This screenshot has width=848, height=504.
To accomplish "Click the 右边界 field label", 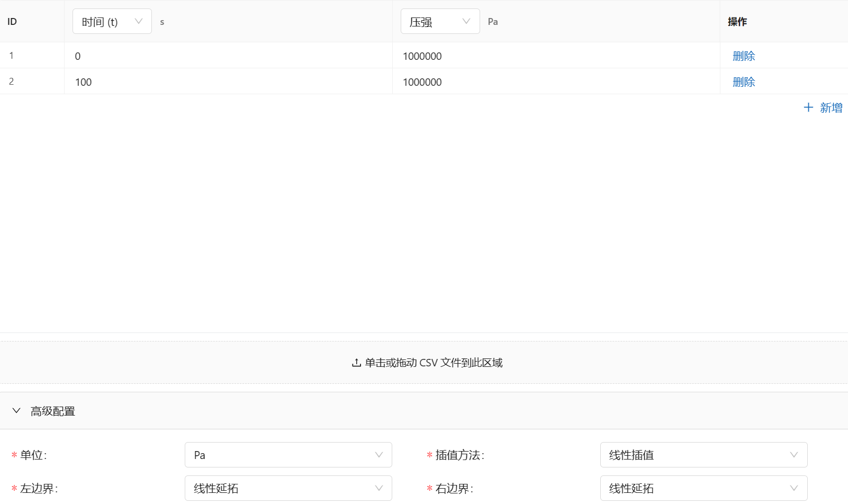I will click(x=455, y=489).
